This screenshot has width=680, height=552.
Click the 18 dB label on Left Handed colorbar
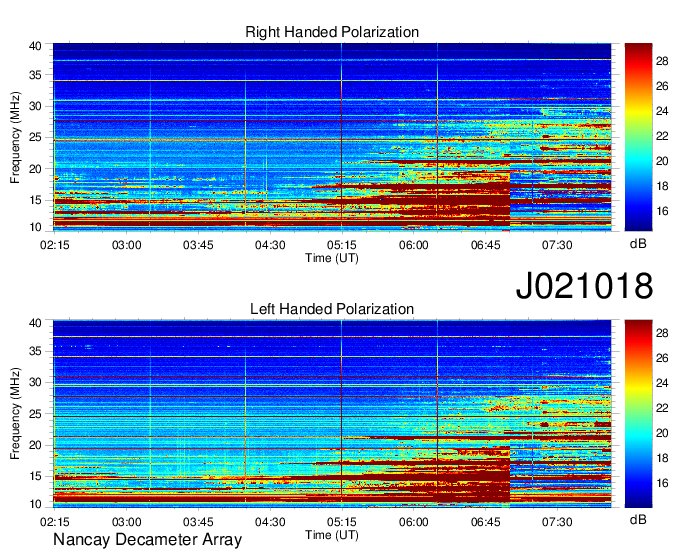[662, 458]
